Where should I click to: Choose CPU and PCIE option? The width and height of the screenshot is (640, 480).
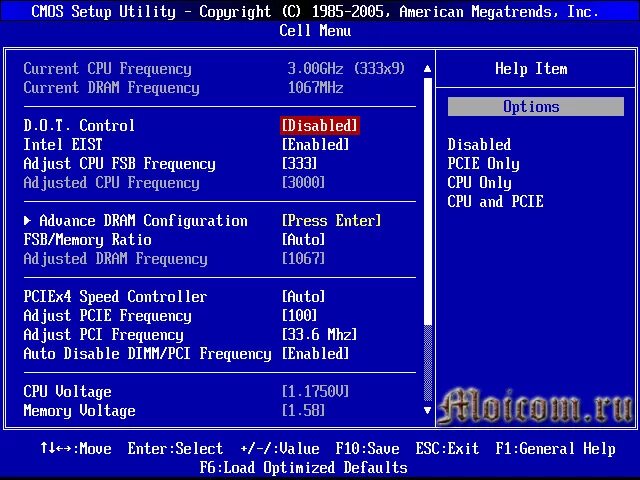point(496,202)
